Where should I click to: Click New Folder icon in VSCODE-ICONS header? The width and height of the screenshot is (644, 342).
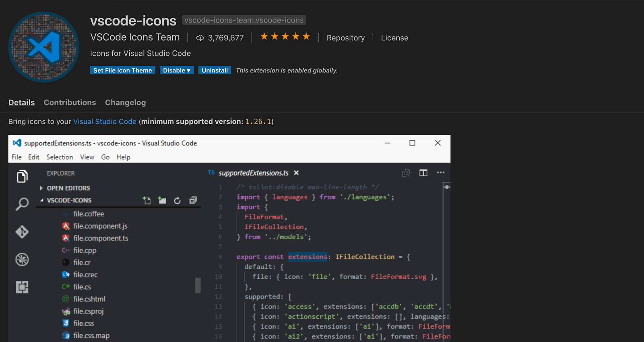[x=162, y=200]
